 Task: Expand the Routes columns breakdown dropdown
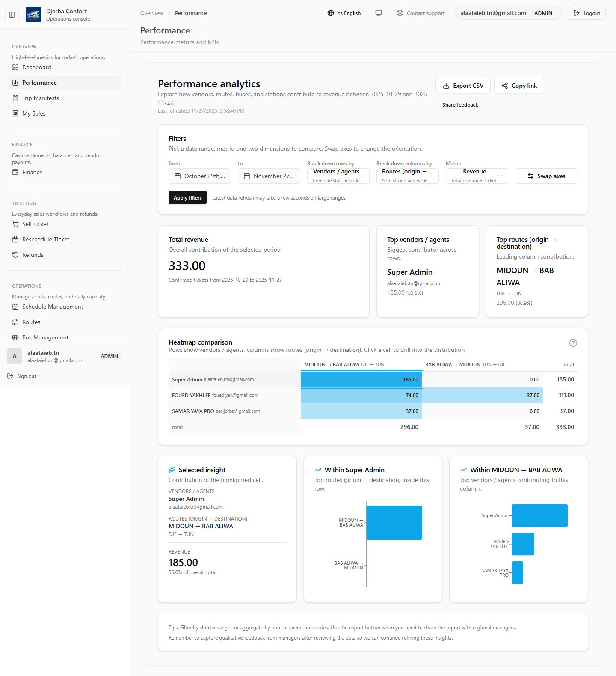[x=407, y=176]
